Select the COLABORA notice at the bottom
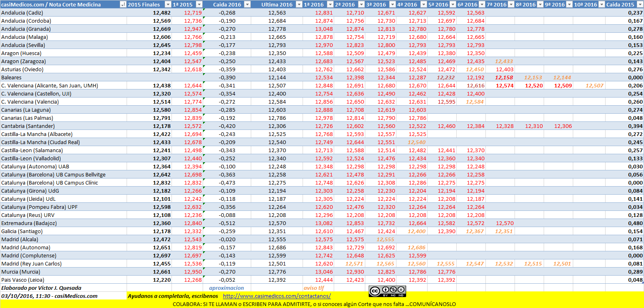644x308 pixels. pyautogui.click(x=314, y=304)
